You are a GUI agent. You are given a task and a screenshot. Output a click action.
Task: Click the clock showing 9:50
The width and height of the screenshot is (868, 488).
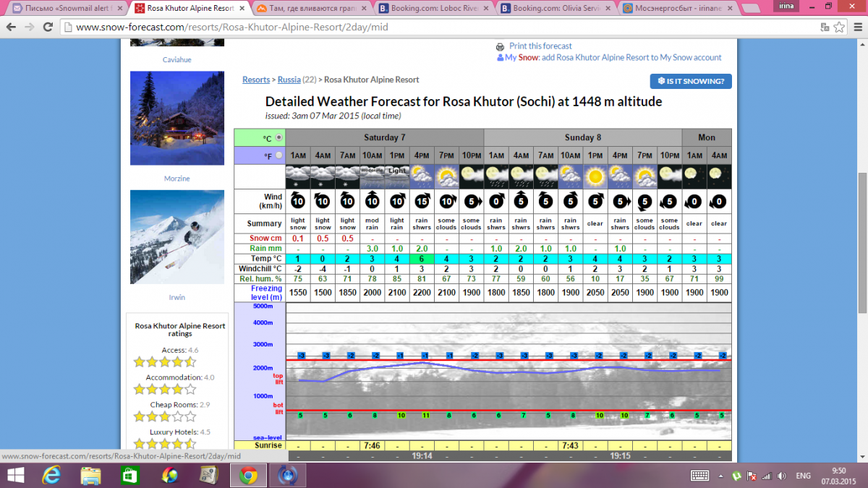[838, 471]
